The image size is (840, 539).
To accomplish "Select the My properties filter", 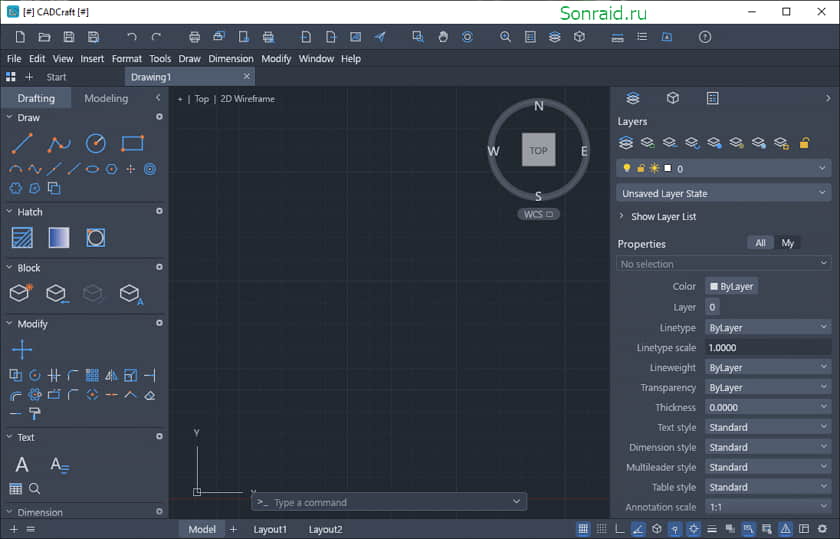I will (788, 243).
